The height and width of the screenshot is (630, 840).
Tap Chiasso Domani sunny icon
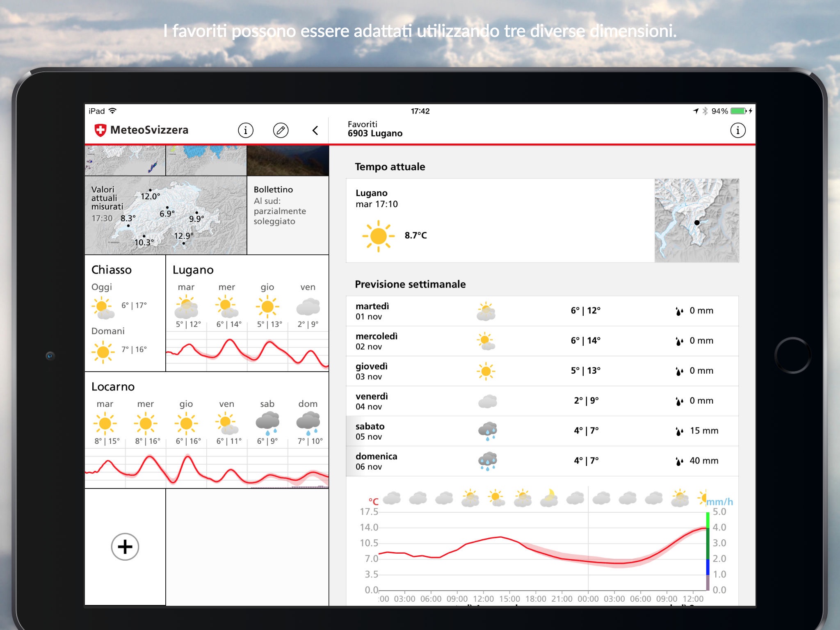coord(103,352)
